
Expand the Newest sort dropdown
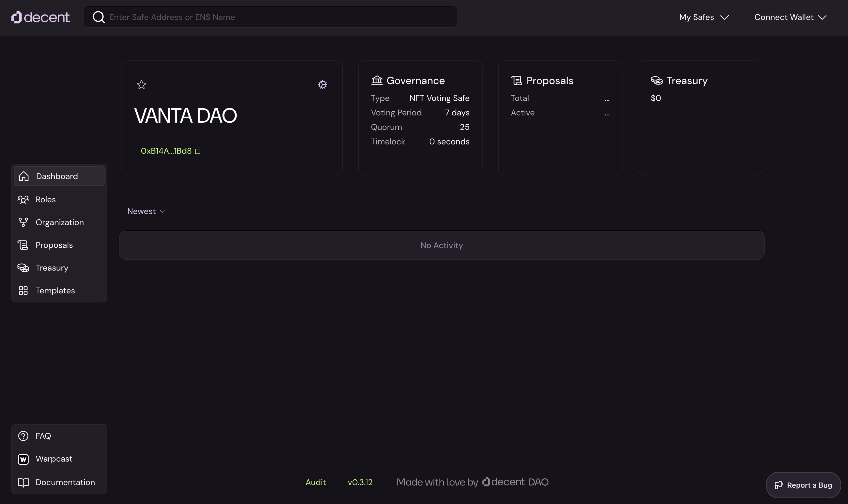tap(146, 211)
